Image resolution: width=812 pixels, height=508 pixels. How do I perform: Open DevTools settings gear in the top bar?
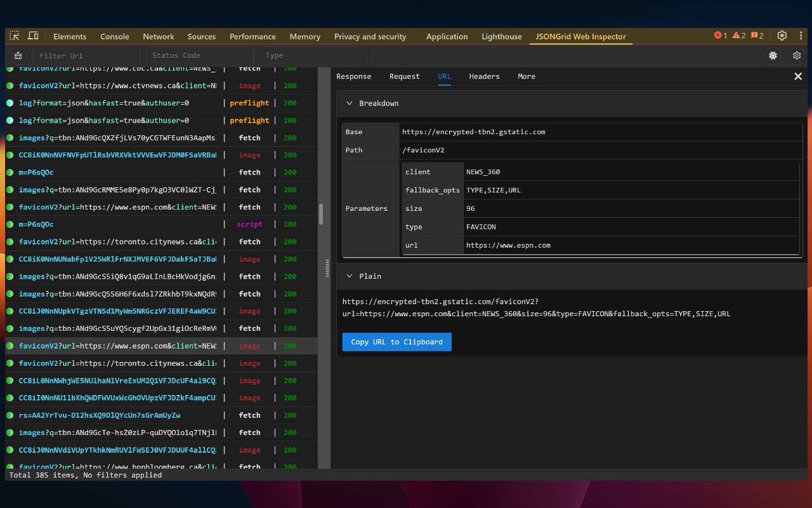[x=782, y=36]
